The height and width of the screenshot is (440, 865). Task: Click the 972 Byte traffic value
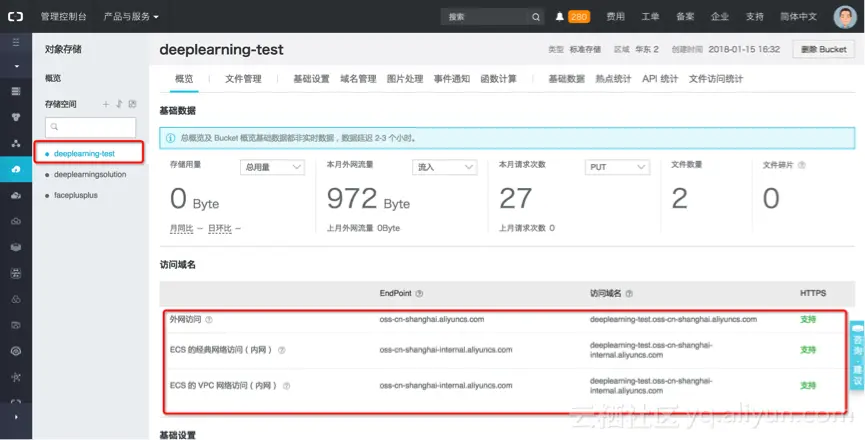coord(368,199)
